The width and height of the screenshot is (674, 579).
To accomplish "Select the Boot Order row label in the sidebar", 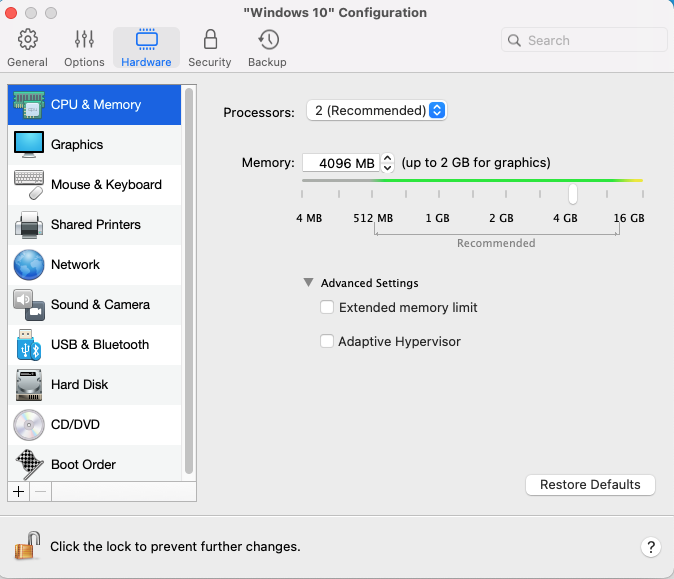I will (x=83, y=465).
